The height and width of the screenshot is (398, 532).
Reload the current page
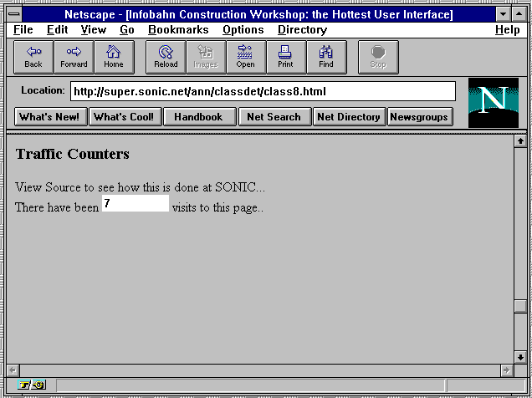pos(166,57)
